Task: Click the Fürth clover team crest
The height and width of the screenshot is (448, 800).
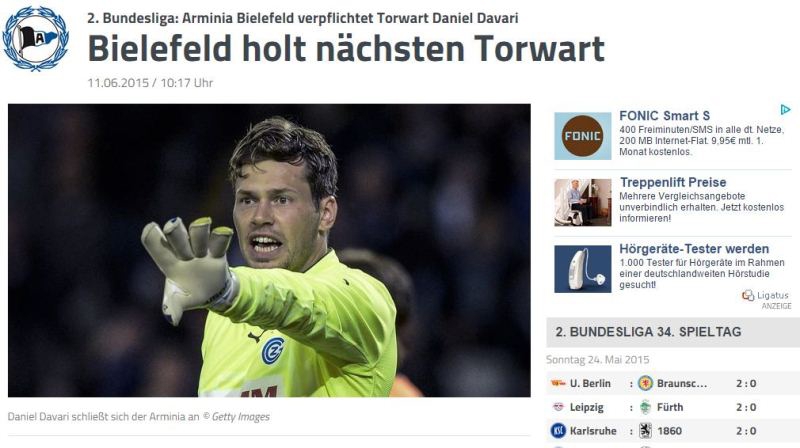Action: pyautogui.click(x=645, y=407)
